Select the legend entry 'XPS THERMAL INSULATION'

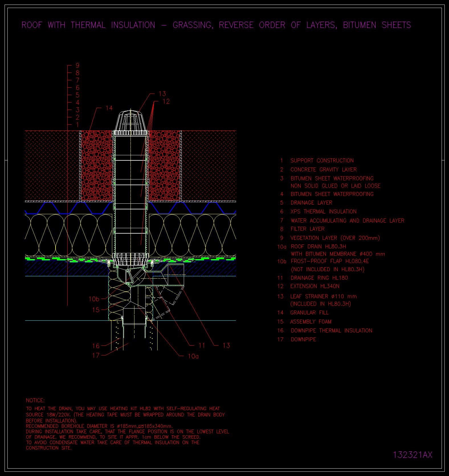(323, 212)
